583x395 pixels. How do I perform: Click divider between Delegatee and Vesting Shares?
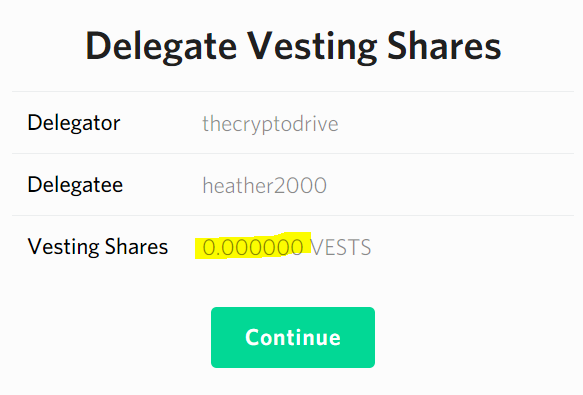coord(293,215)
